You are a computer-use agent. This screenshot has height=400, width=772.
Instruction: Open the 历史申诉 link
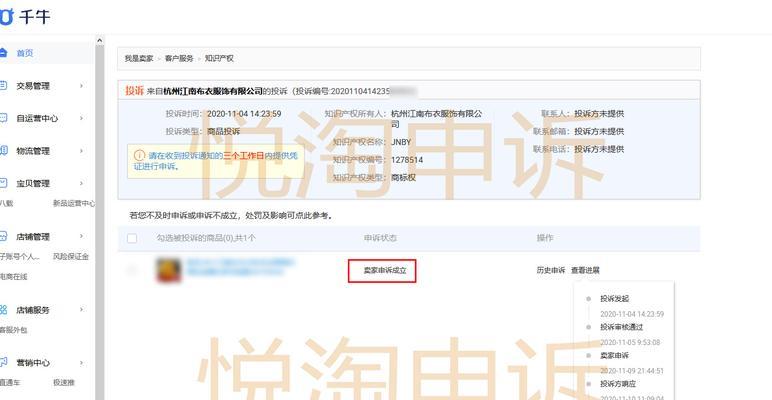coord(550,270)
